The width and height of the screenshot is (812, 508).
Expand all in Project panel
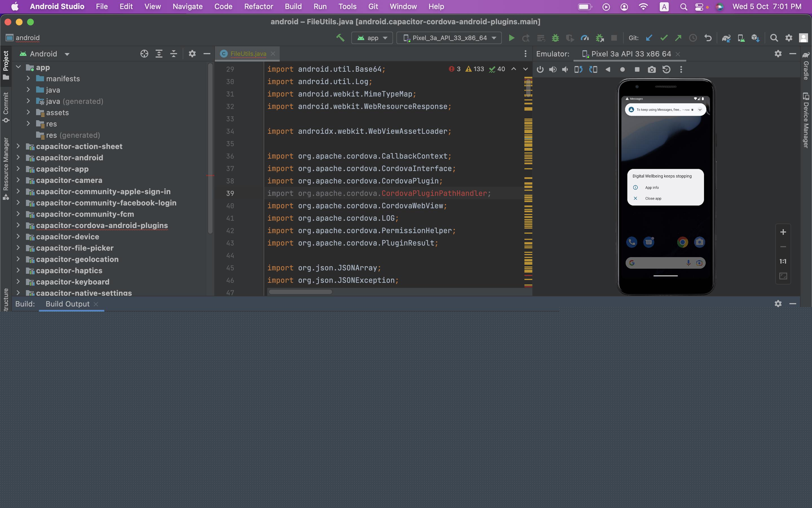tap(159, 54)
